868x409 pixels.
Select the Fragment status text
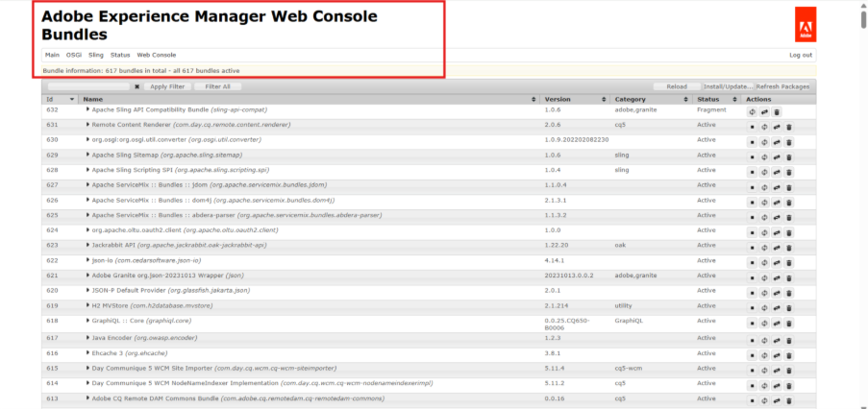point(711,109)
